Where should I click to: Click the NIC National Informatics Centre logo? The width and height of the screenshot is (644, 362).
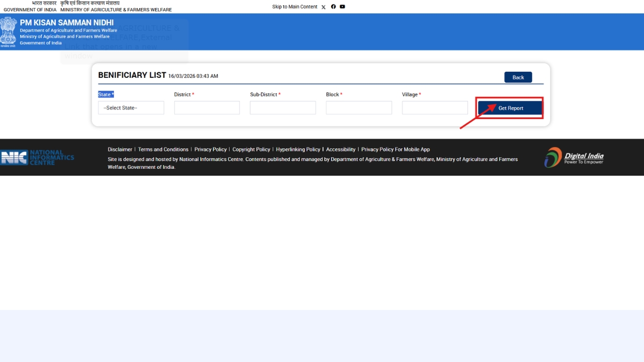pyautogui.click(x=38, y=157)
